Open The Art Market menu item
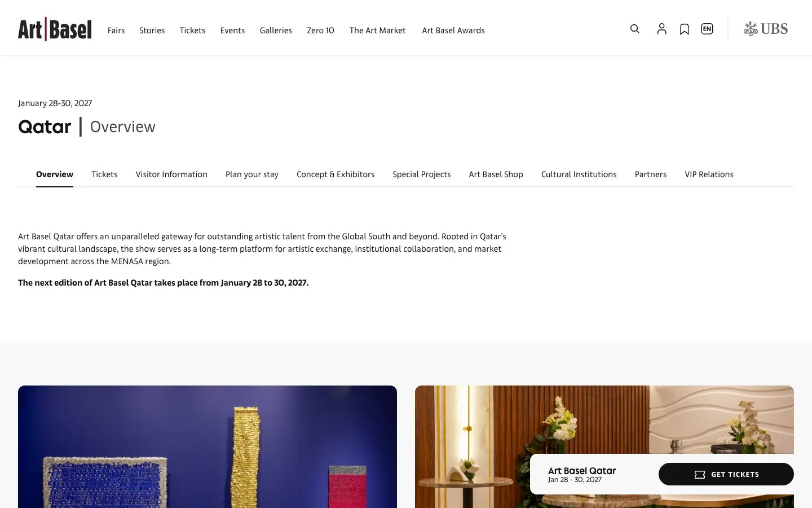Viewport: 812px width, 508px height. point(377,30)
